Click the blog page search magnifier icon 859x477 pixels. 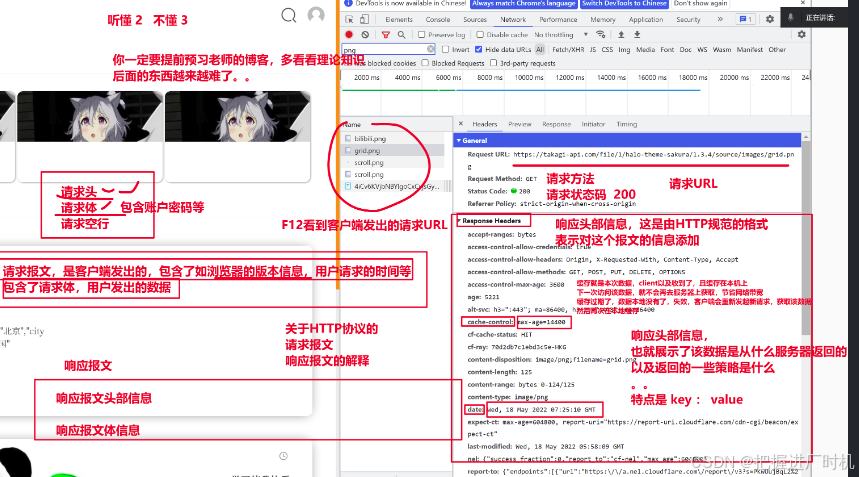(289, 15)
